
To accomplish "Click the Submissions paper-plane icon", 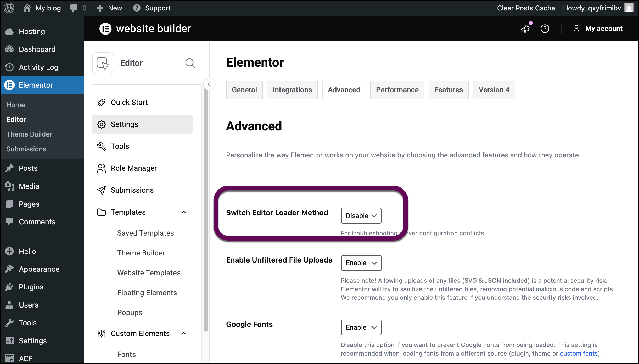I will pos(101,190).
